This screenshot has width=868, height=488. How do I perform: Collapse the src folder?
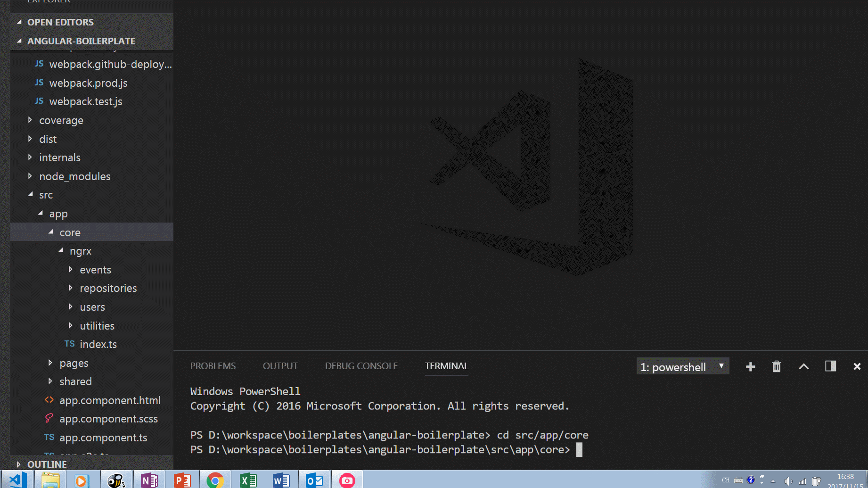click(92, 195)
